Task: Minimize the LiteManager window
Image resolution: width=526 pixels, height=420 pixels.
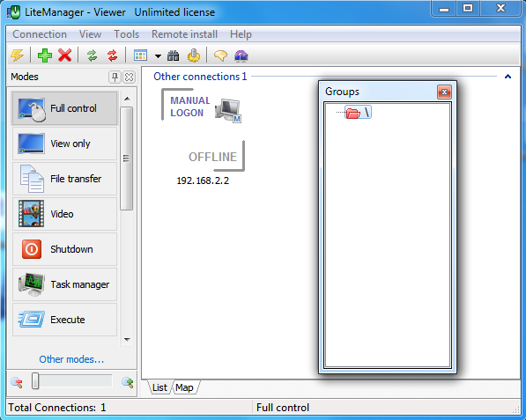Action: [x=444, y=8]
